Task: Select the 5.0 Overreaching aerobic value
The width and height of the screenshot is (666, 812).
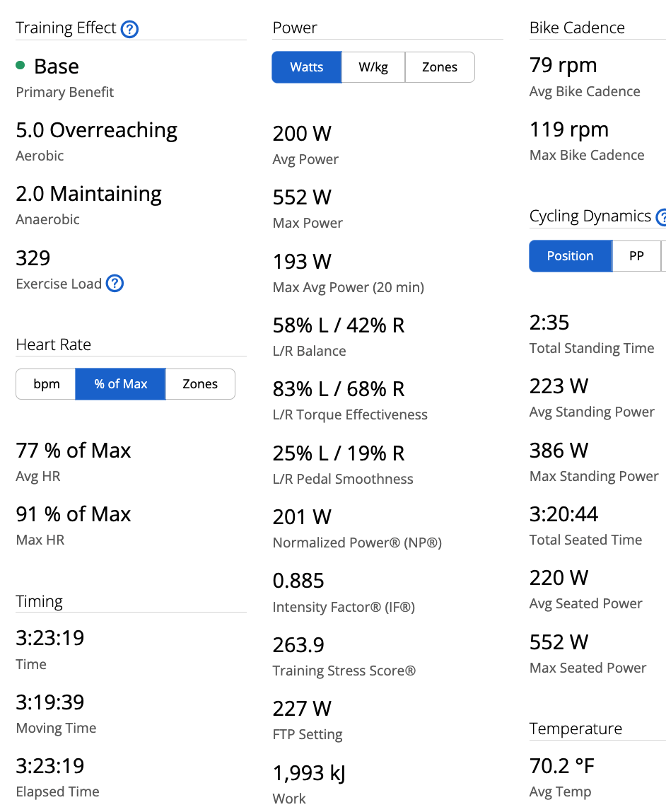Action: click(x=97, y=130)
